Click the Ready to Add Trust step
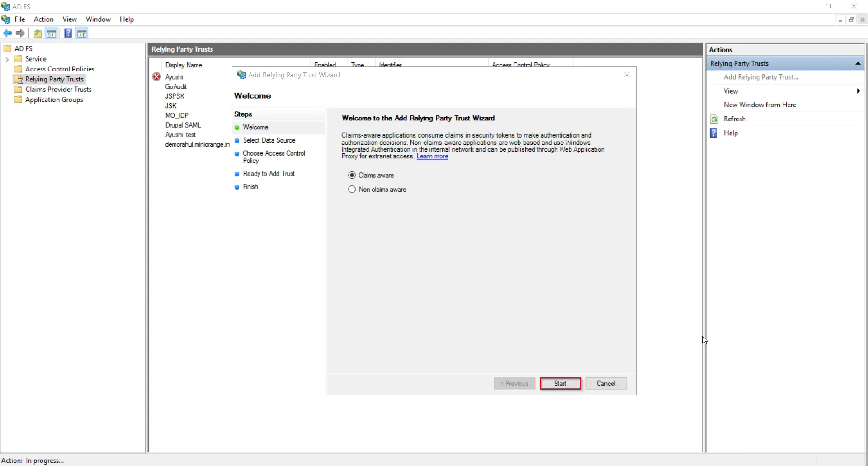 pyautogui.click(x=269, y=174)
